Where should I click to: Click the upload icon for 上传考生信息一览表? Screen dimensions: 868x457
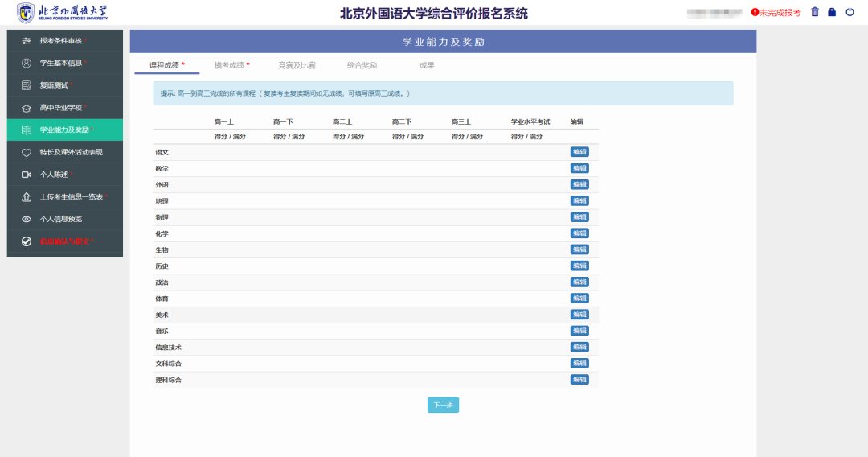[26, 196]
